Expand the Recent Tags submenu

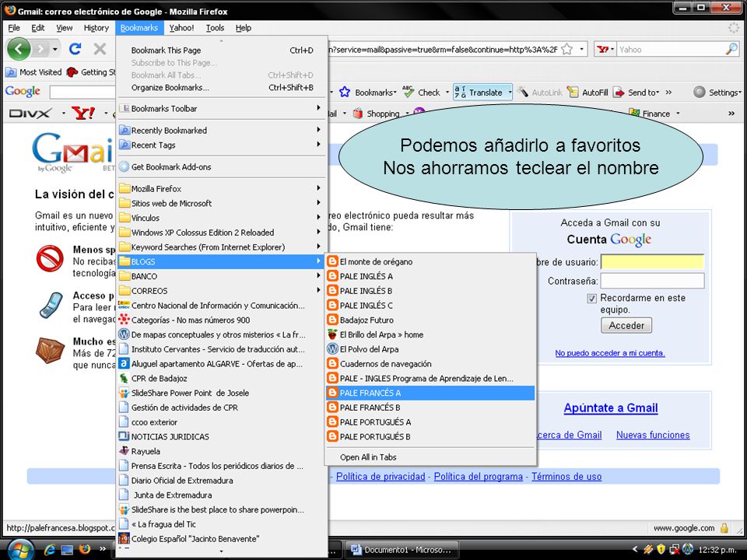[x=223, y=145]
